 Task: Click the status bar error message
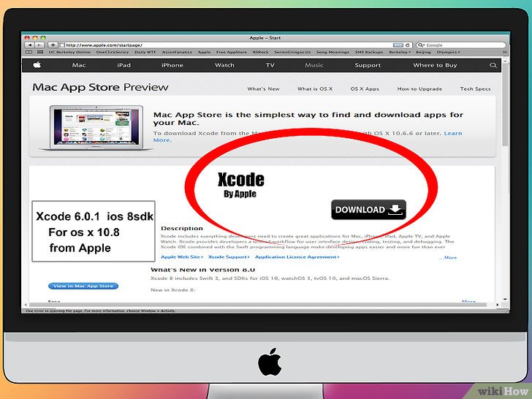pyautogui.click(x=101, y=311)
